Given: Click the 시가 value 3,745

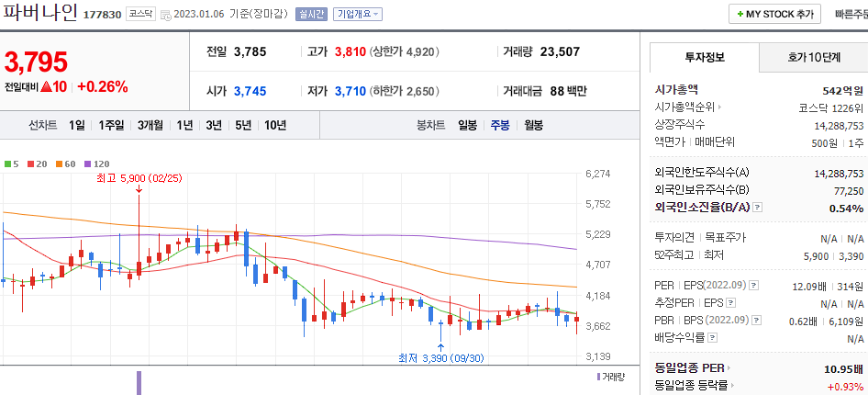Looking at the screenshot, I should tap(250, 91).
